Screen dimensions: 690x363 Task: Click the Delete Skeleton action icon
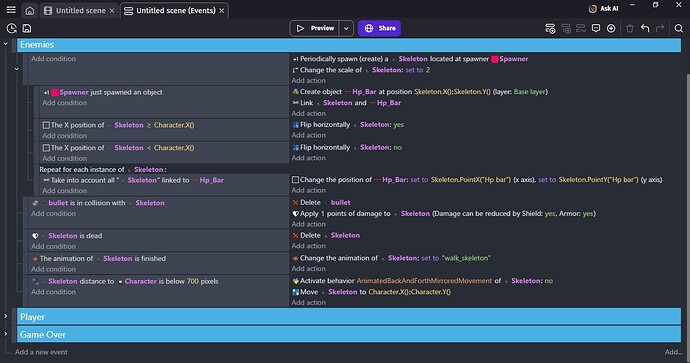[x=296, y=235]
